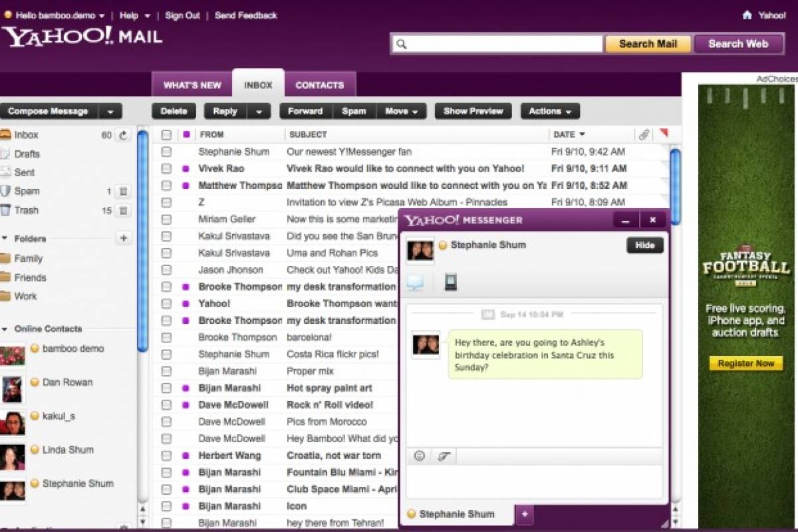
Task: Sort by the red flag column icon
Action: (663, 134)
